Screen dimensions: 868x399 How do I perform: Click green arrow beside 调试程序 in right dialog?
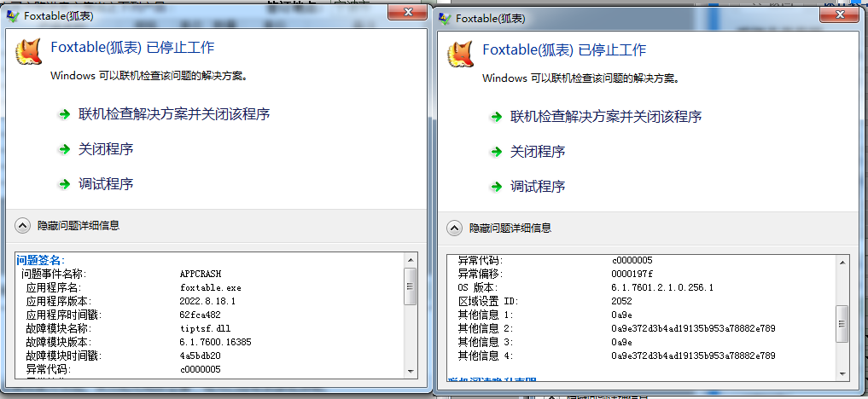point(497,187)
